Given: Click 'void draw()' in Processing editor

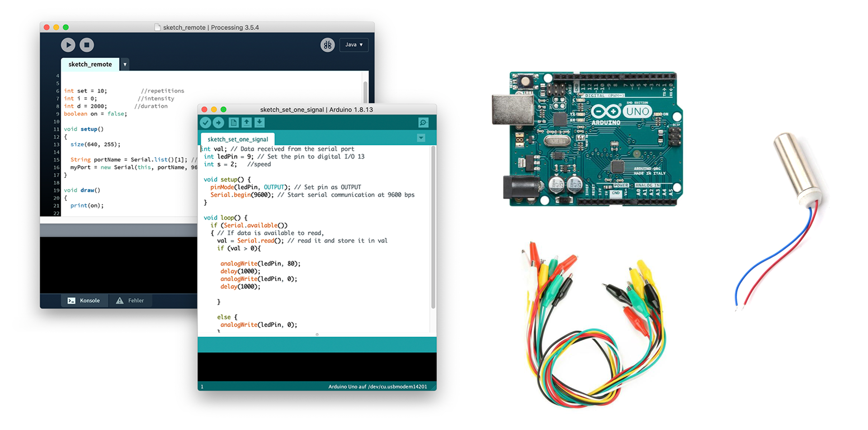Looking at the screenshot, I should (82, 190).
